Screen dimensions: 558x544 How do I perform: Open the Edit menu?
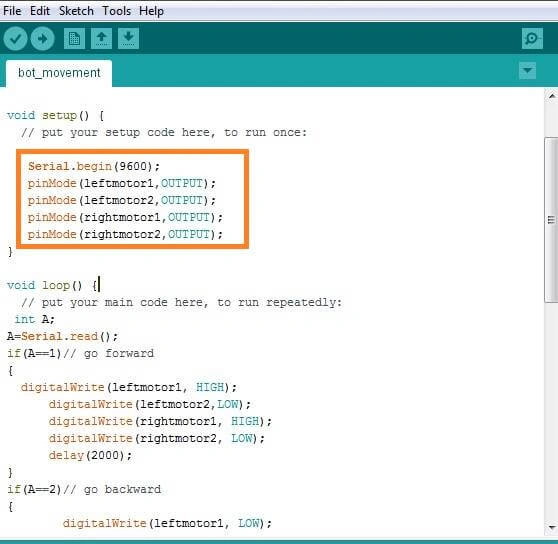click(x=40, y=11)
